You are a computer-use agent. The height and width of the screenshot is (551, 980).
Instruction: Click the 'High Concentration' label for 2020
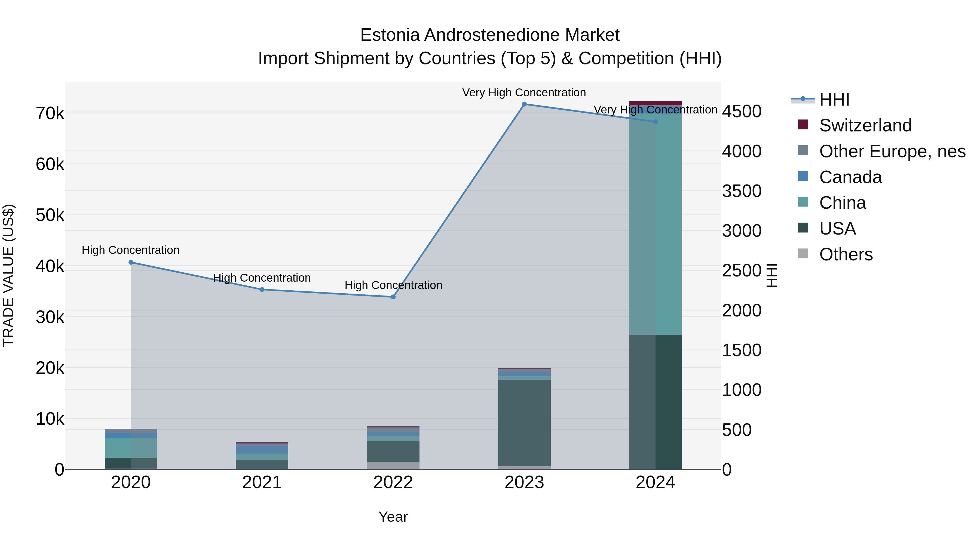tap(130, 251)
